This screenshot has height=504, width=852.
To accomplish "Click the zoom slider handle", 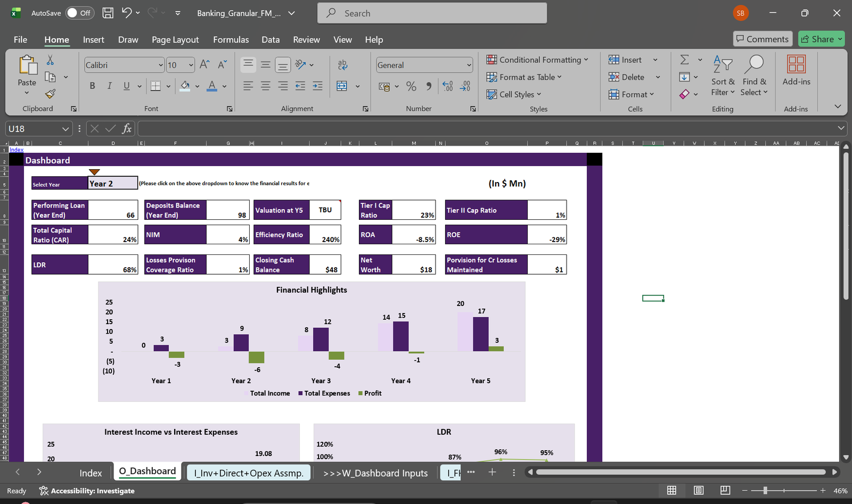I will (765, 490).
